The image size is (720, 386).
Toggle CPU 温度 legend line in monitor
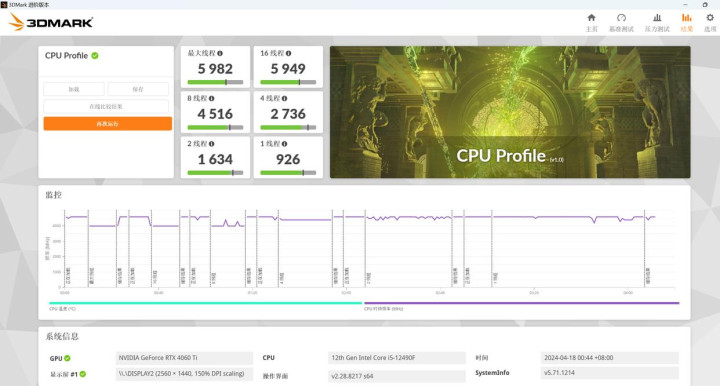pyautogui.click(x=206, y=303)
